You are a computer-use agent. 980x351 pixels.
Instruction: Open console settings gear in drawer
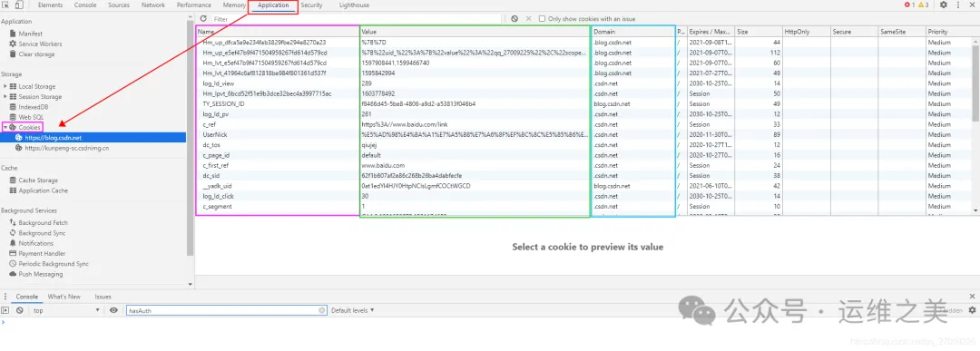(x=972, y=310)
